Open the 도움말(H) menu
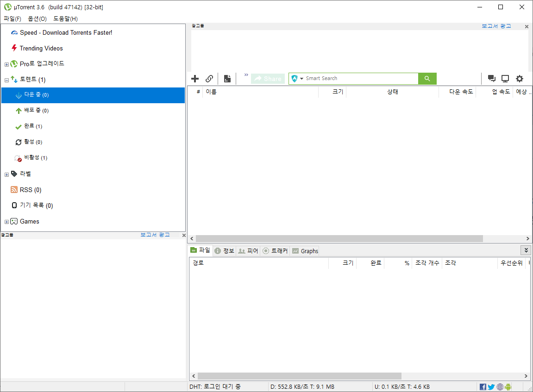This screenshot has height=392, width=533. click(x=65, y=19)
